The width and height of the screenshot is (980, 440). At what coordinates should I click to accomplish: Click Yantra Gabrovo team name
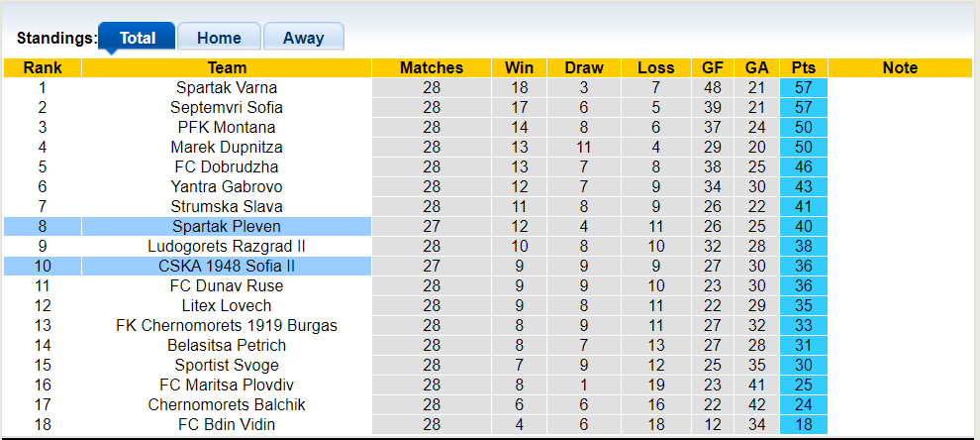(227, 186)
